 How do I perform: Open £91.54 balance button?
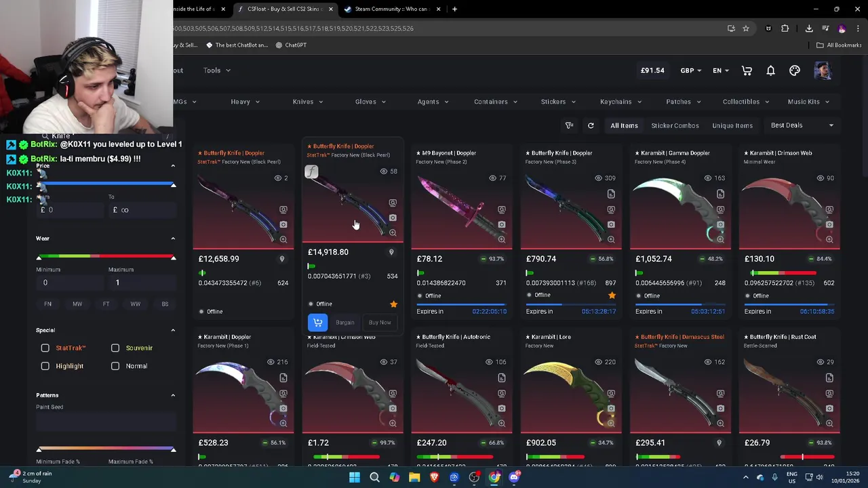click(x=652, y=70)
